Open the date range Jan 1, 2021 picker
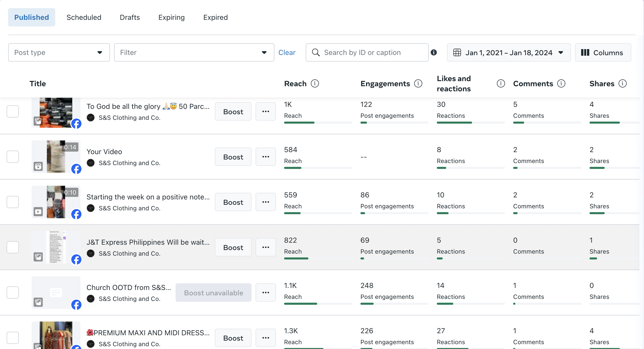This screenshot has width=644, height=349. [x=509, y=52]
